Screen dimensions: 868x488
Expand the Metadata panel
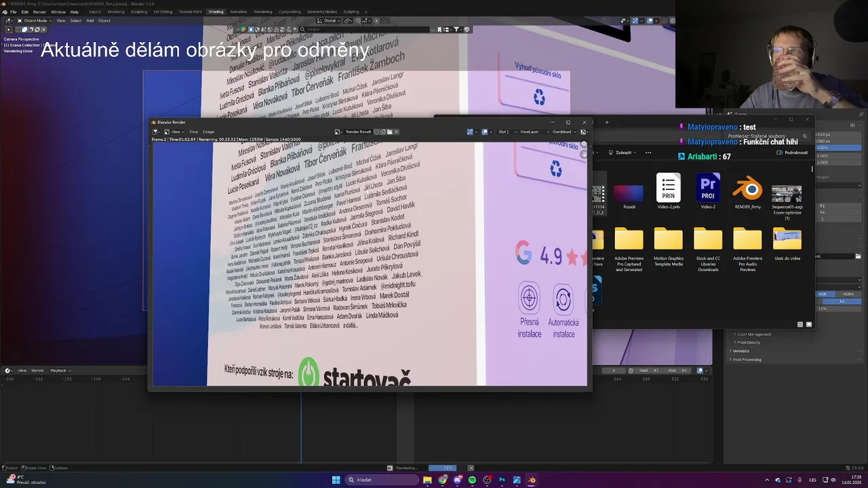coord(741,351)
